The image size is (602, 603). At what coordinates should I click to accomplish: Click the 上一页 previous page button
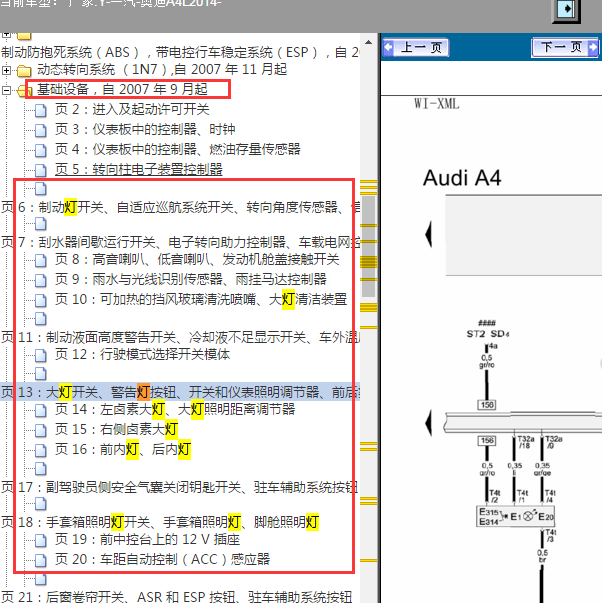pos(416,48)
